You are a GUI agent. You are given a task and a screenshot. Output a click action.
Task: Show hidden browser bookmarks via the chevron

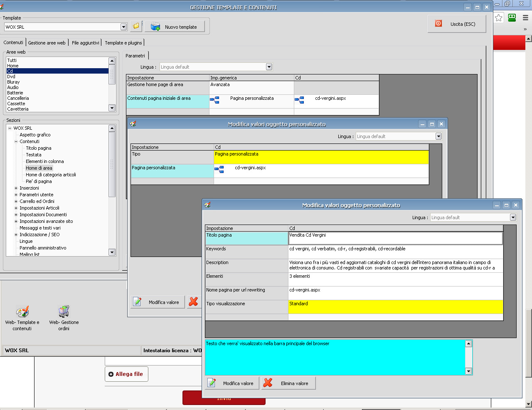[525, 29]
